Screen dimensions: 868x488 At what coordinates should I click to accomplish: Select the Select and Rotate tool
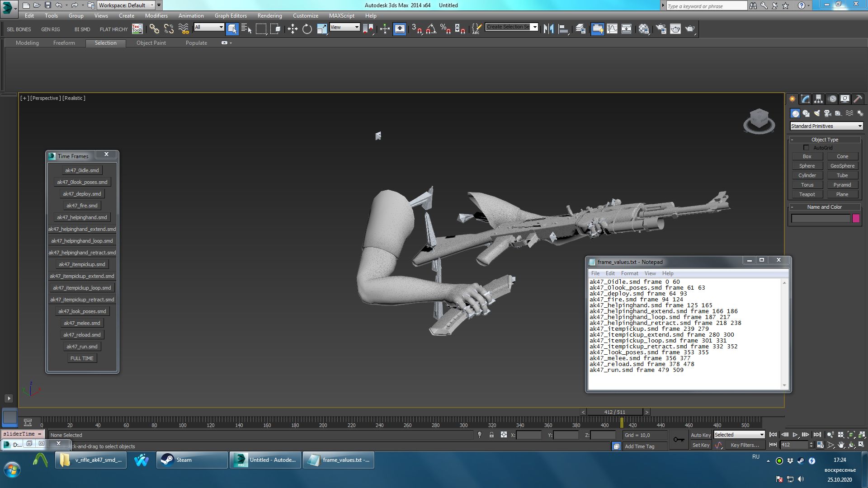pyautogui.click(x=307, y=29)
